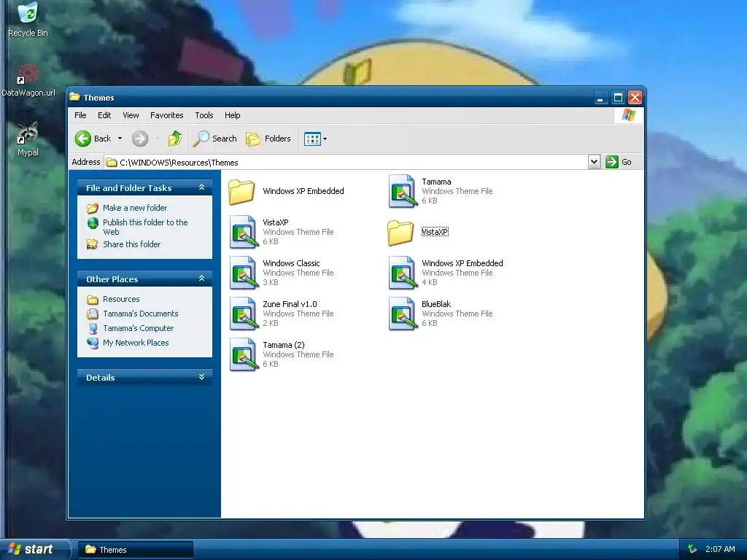Click the Resources folder icon in sidebar
This screenshot has height=560, width=747.
point(93,300)
